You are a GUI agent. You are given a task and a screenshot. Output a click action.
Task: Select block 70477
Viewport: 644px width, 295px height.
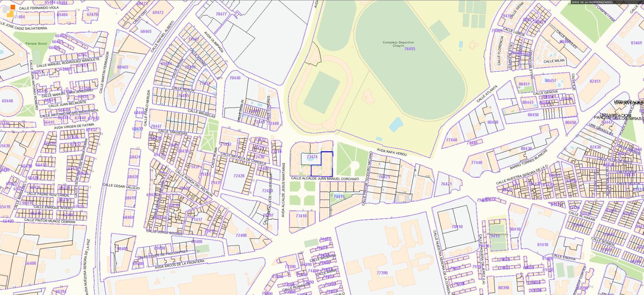tap(221, 14)
